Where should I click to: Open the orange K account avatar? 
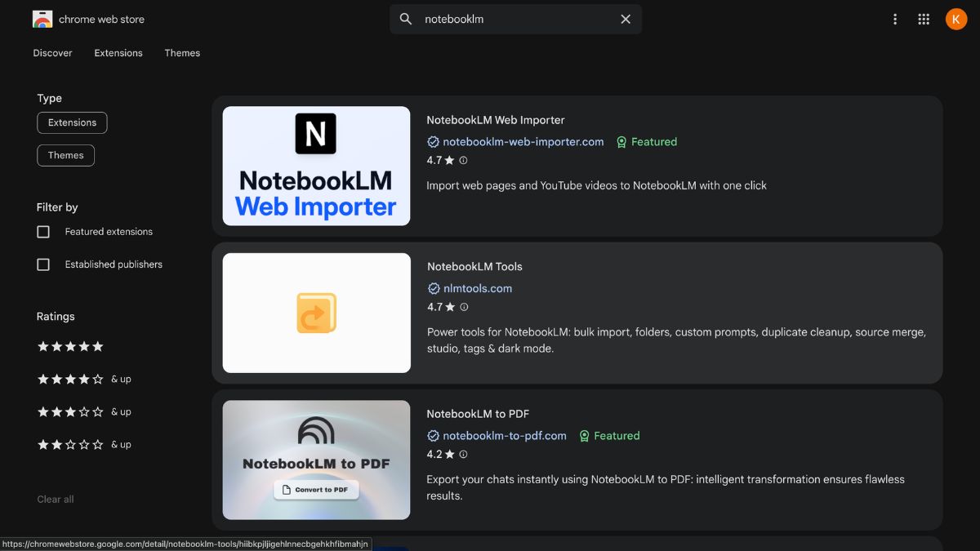click(x=956, y=19)
